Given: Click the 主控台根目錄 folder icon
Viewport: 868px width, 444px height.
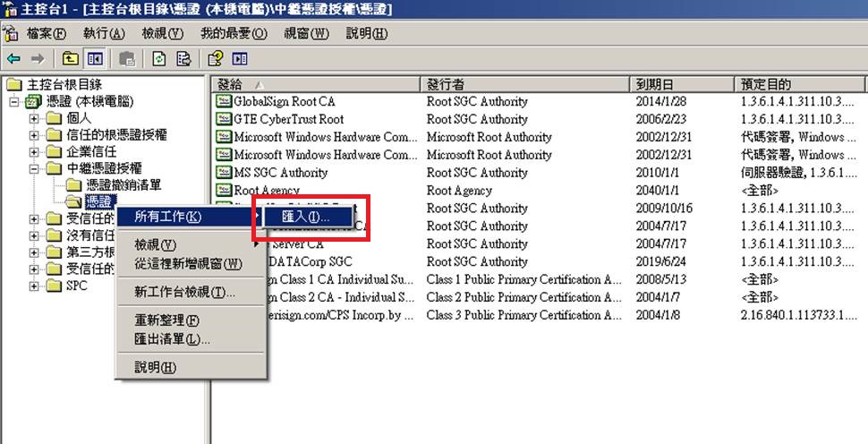Looking at the screenshot, I should point(13,85).
